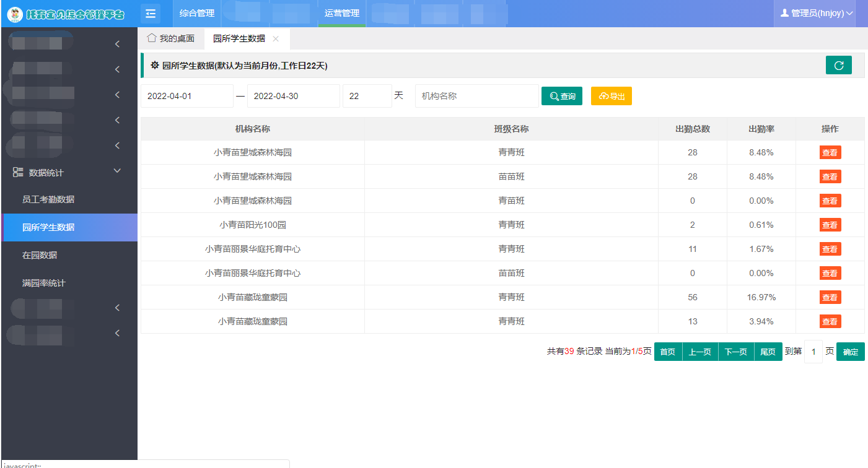Viewport: 868px width, 468px height.
Task: Click the 小青苗阳光100园 cell
Action: click(x=253, y=225)
